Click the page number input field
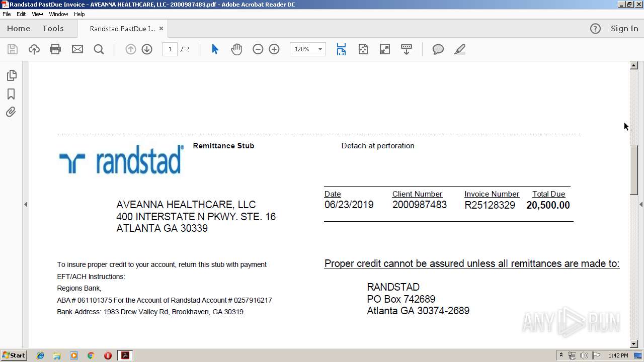The image size is (644, 362). (x=170, y=49)
